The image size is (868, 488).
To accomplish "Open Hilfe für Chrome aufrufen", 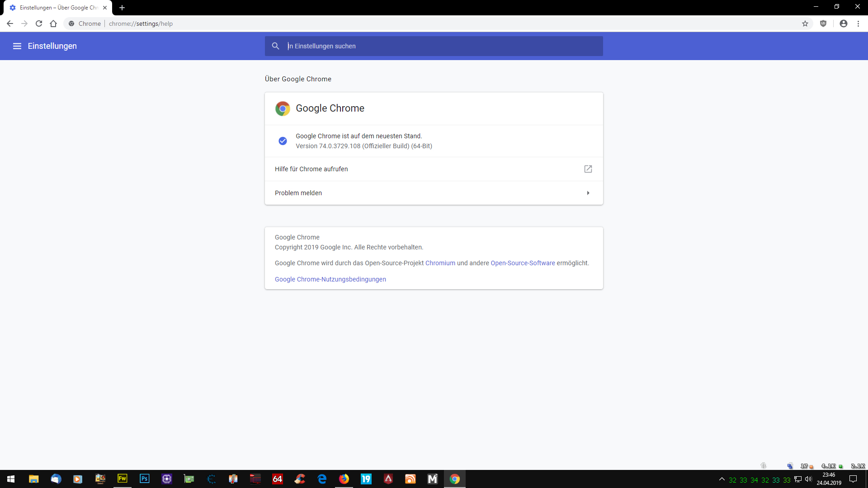I will (434, 169).
